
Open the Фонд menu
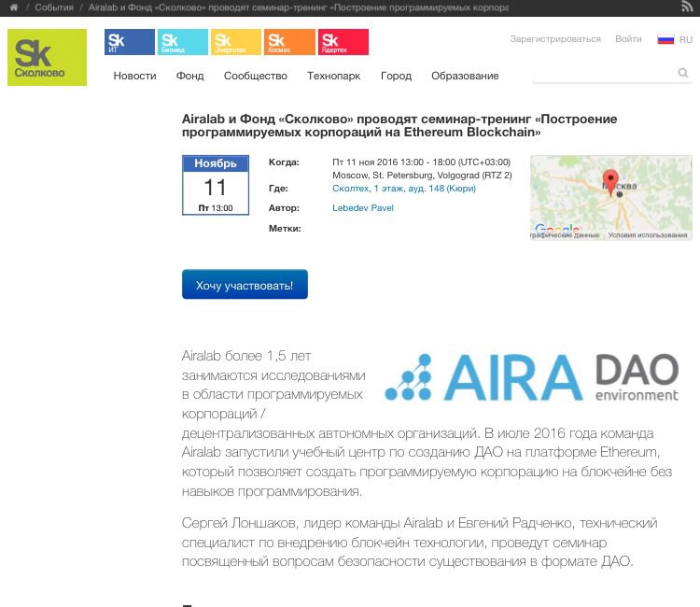point(189,76)
